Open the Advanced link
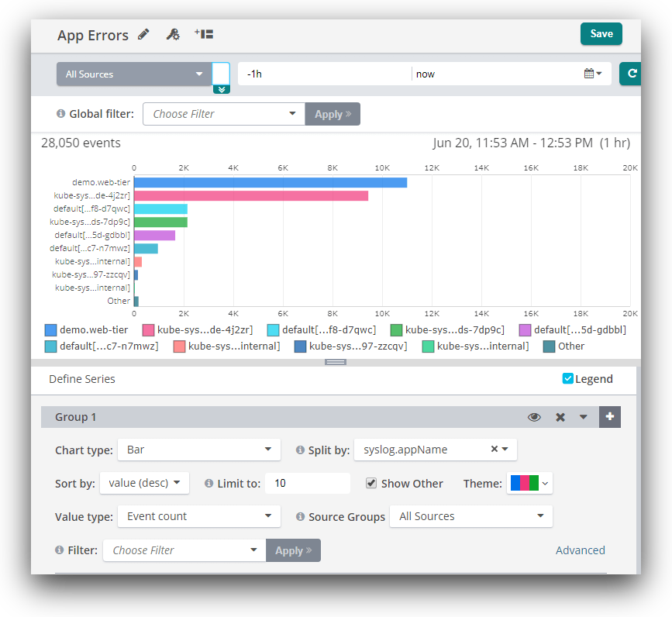Viewport: 672px width, 617px height. [x=580, y=550]
